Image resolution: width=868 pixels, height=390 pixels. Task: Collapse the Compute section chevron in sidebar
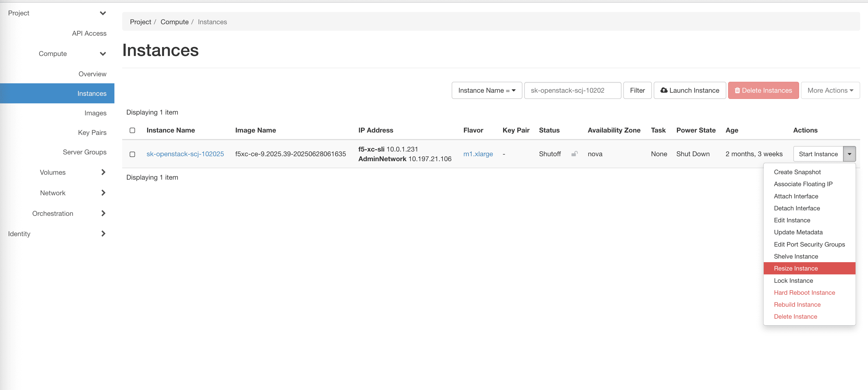click(x=103, y=54)
